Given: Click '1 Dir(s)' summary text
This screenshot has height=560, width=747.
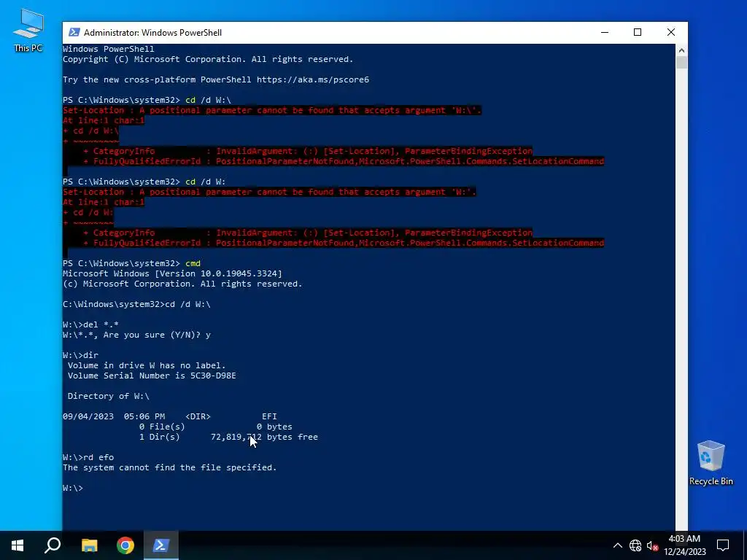Looking at the screenshot, I should pos(160,437).
